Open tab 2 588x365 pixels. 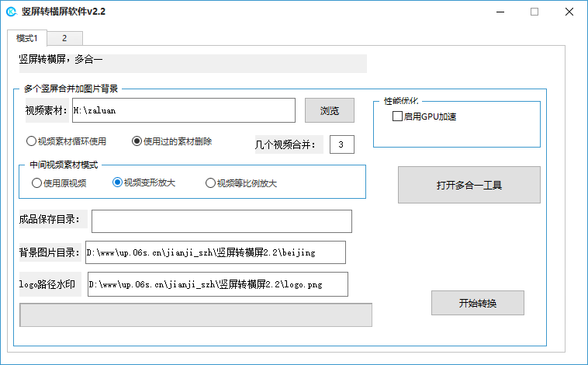[x=64, y=38]
